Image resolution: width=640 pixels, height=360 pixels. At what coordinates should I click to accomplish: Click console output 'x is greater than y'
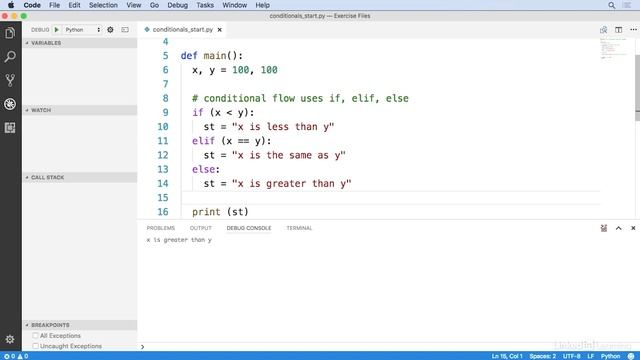(x=179, y=240)
